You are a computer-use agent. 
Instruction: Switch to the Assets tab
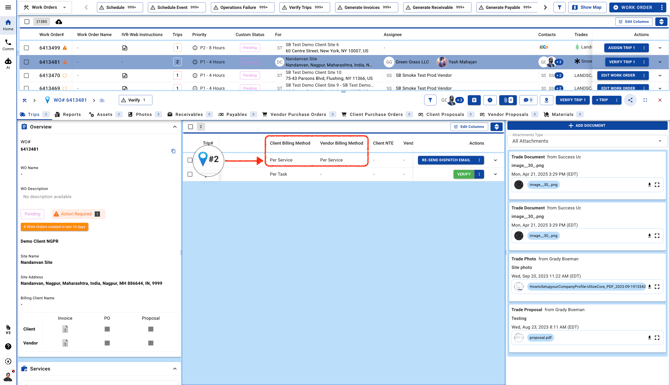pyautogui.click(x=105, y=115)
